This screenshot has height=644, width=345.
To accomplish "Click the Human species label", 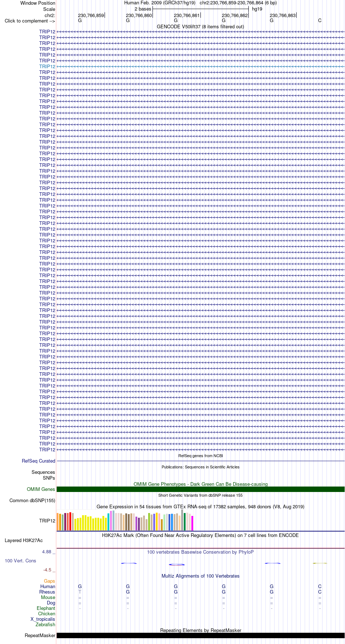I will (48, 587).
